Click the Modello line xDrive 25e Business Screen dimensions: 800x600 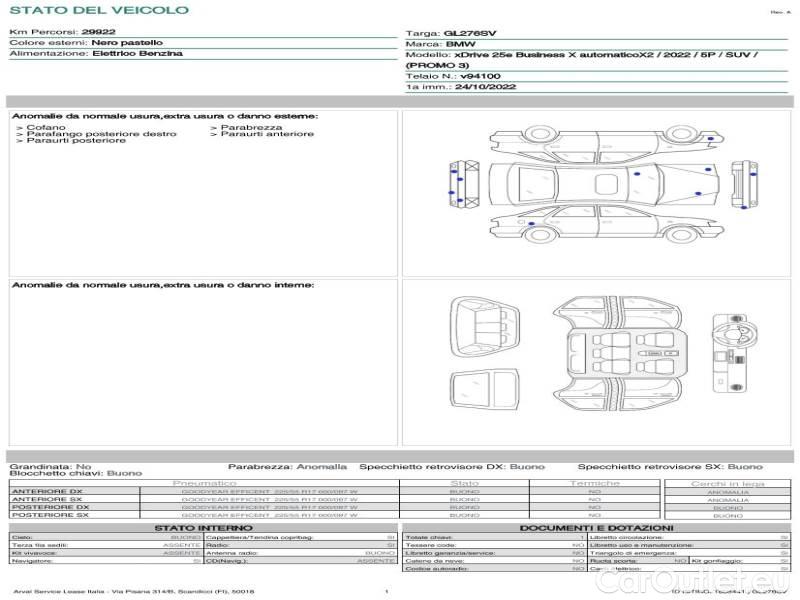(x=582, y=55)
